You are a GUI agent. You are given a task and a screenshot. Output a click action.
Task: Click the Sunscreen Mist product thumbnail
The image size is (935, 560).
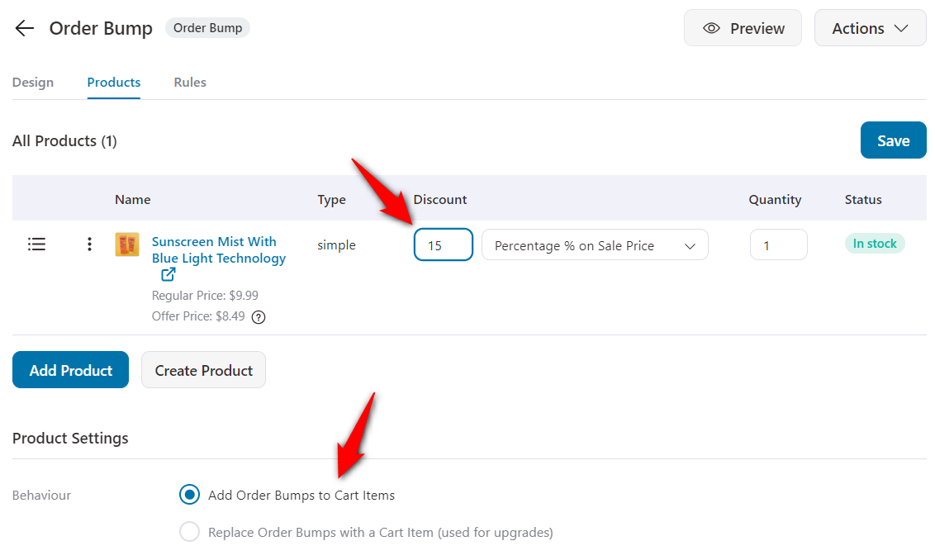(x=126, y=244)
